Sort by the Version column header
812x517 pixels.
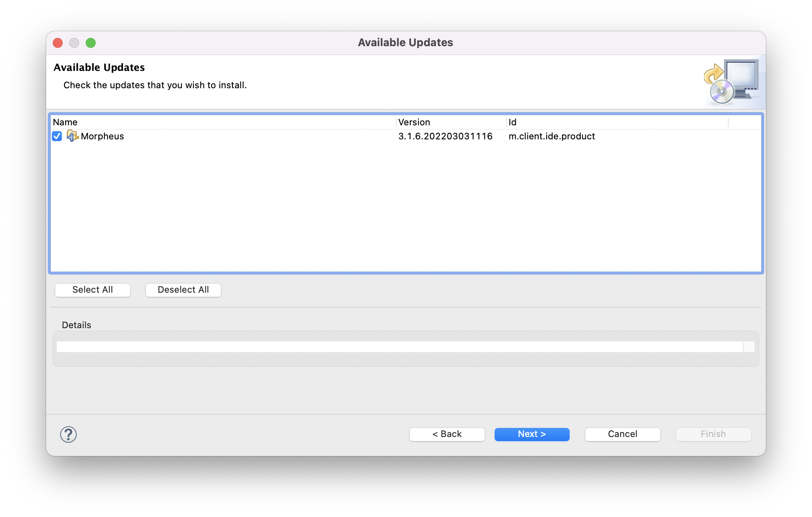tap(414, 122)
